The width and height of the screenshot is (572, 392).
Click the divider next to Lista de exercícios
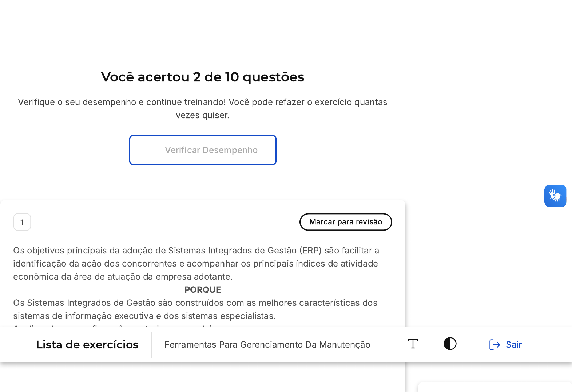coord(151,345)
